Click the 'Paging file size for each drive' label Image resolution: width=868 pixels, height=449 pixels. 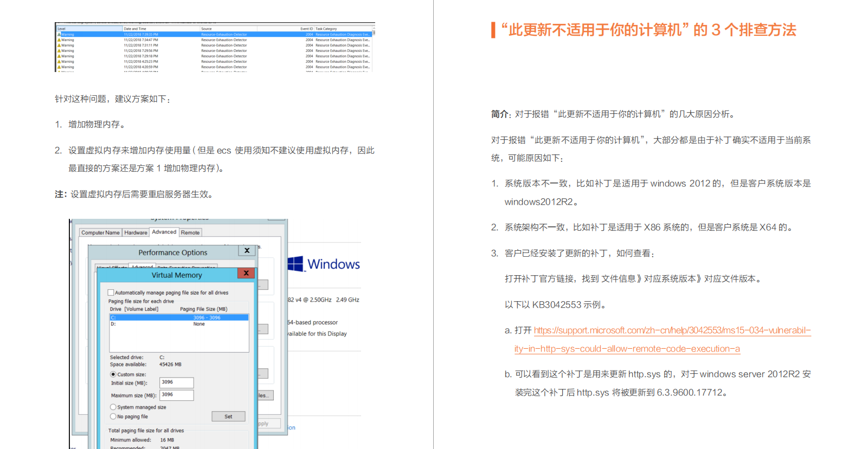[x=141, y=301]
